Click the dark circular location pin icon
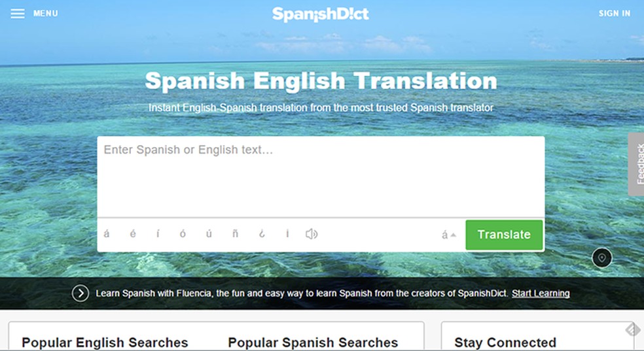644x351 pixels. click(x=601, y=258)
